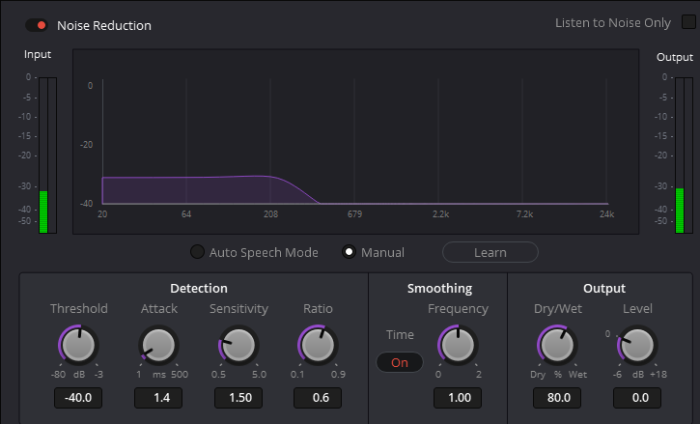Screen dimensions: 700x424
Task: Click the Output section heading
Action: pos(604,288)
